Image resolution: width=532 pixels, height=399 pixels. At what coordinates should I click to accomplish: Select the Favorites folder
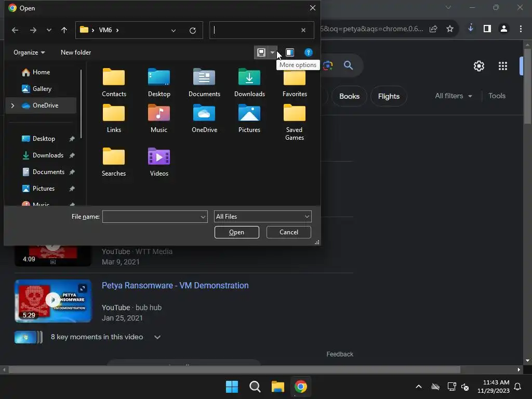pyautogui.click(x=295, y=85)
